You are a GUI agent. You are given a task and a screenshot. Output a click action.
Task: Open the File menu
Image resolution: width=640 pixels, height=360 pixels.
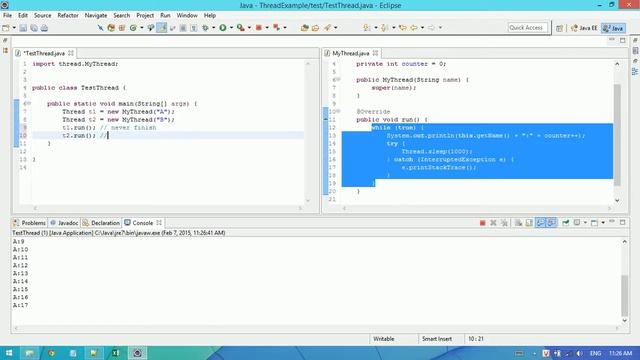tap(7, 16)
